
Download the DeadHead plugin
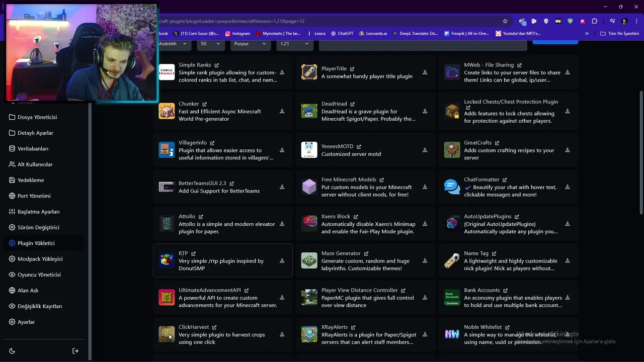425,111
